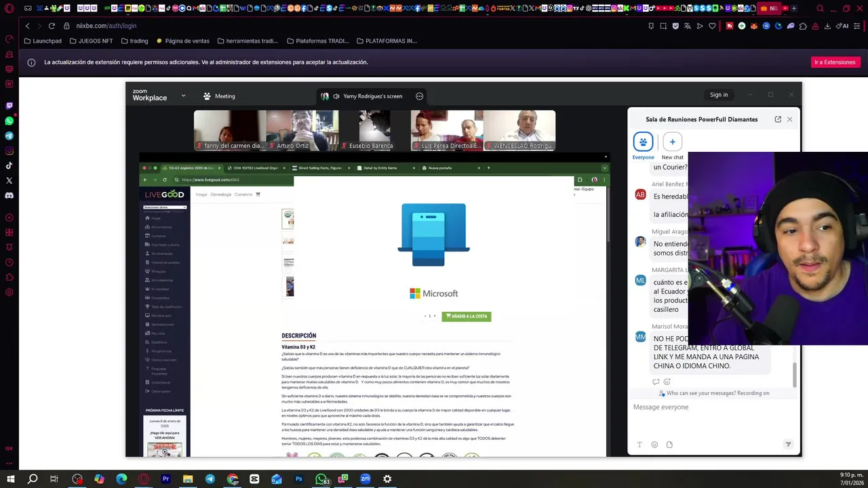Reply to Marisol's message icon
Viewport: 868px width, 488px height.
[656, 382]
